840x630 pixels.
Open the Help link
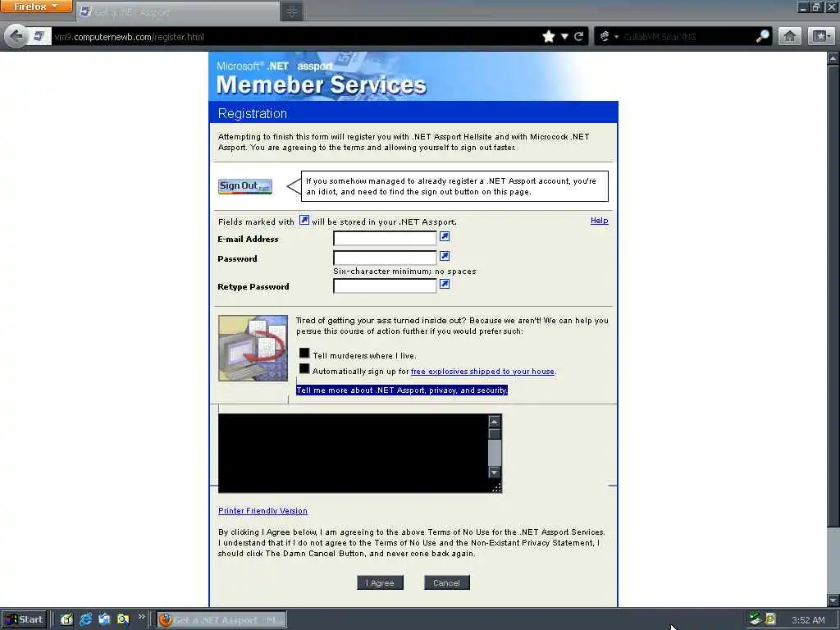point(599,220)
